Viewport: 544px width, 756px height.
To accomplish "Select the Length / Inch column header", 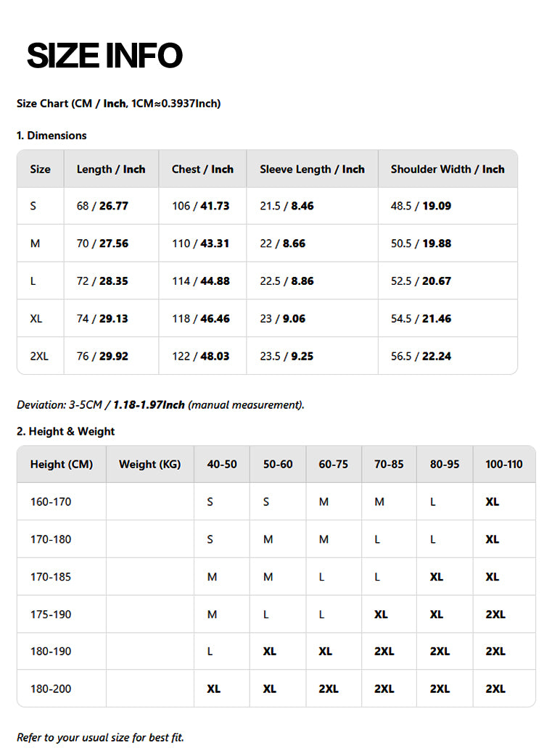I will pyautogui.click(x=111, y=169).
